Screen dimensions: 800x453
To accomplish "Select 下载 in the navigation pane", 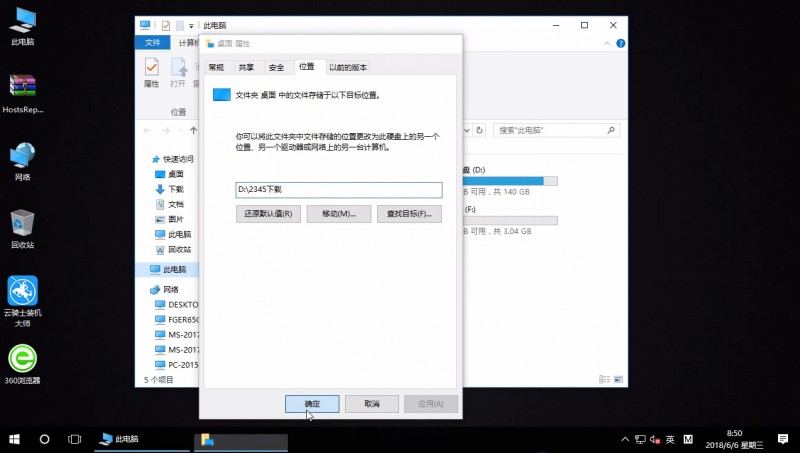I will click(x=170, y=189).
